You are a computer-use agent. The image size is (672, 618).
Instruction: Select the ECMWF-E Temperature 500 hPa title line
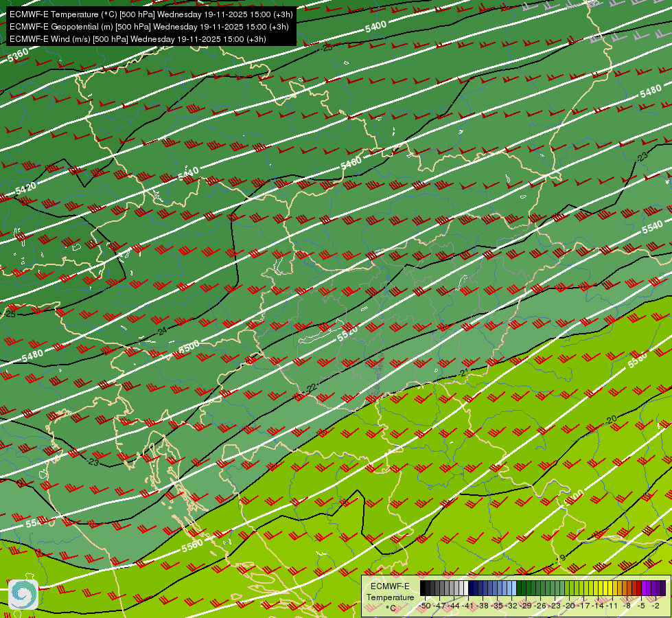coord(151,14)
